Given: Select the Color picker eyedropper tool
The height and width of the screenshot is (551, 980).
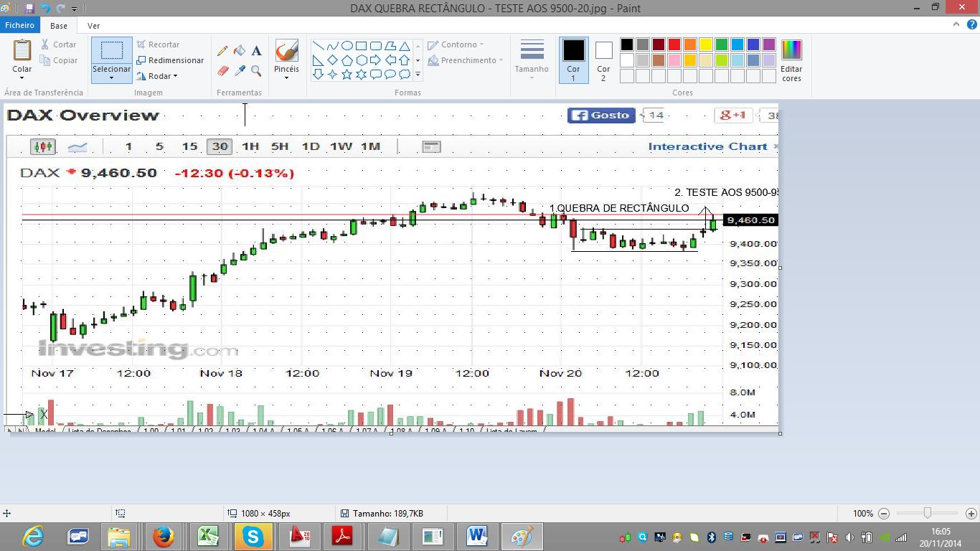Looking at the screenshot, I should (240, 71).
